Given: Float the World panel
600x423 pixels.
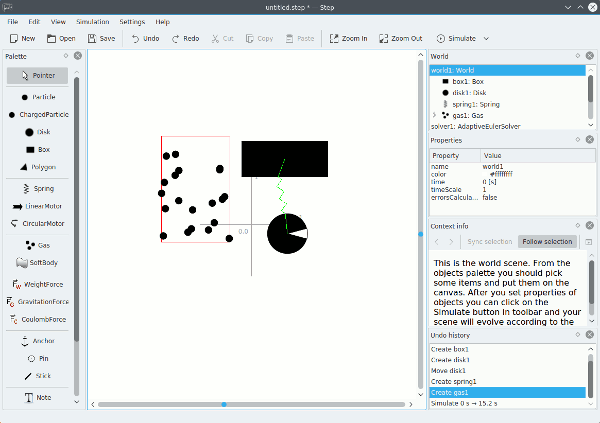Looking at the screenshot, I should [x=579, y=57].
